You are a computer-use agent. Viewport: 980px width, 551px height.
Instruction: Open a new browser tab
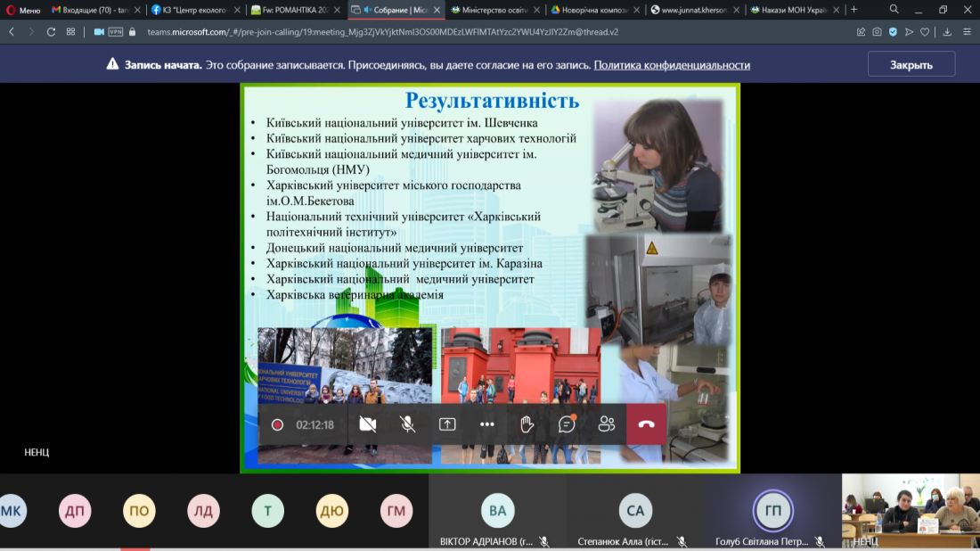click(x=853, y=10)
